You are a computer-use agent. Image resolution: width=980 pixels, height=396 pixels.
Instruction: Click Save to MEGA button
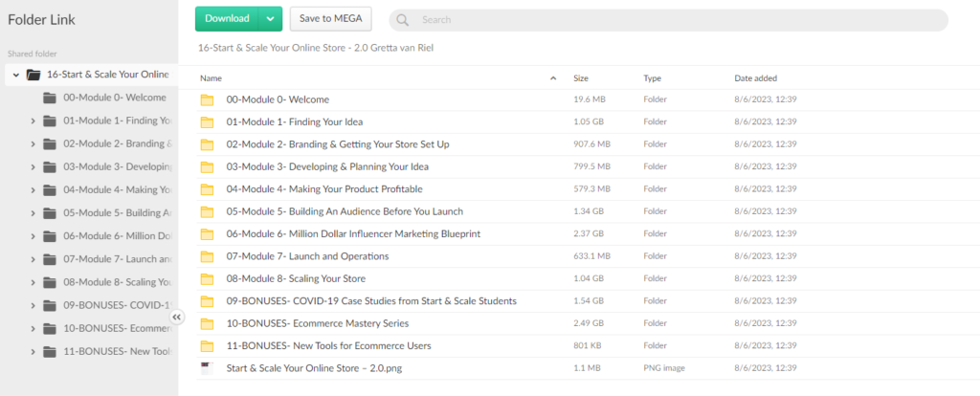pyautogui.click(x=330, y=19)
